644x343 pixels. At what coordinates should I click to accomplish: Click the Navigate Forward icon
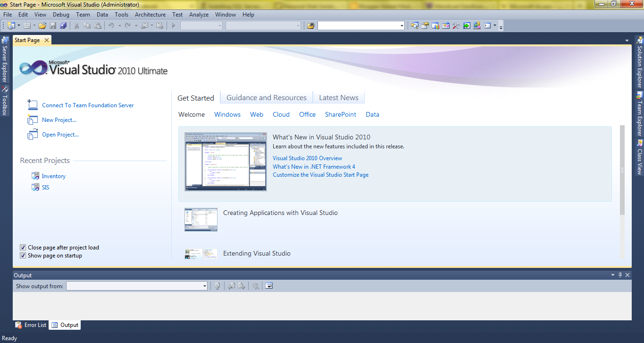[x=159, y=26]
